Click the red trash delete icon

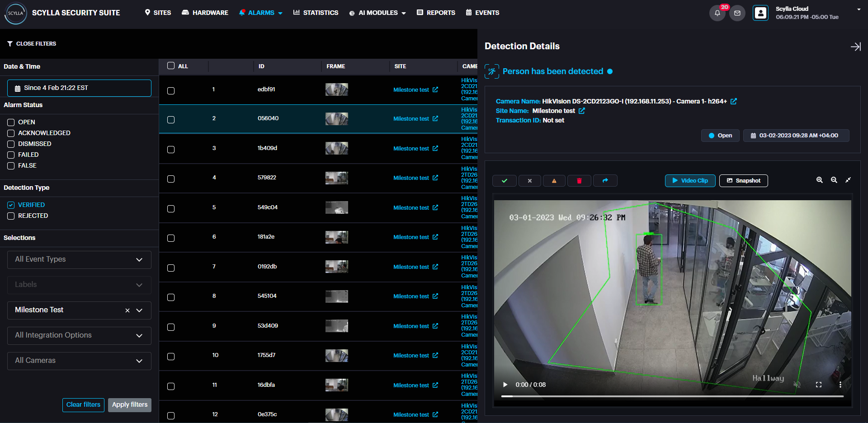tap(579, 181)
